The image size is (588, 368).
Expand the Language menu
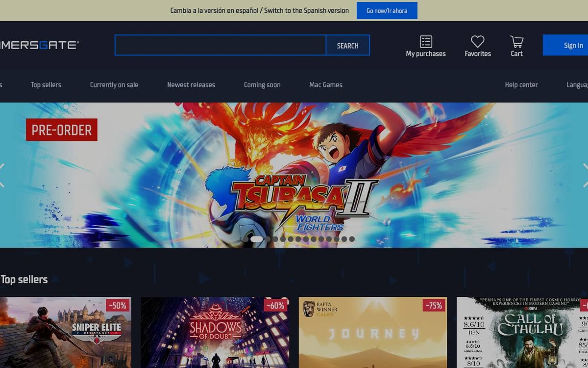[577, 85]
